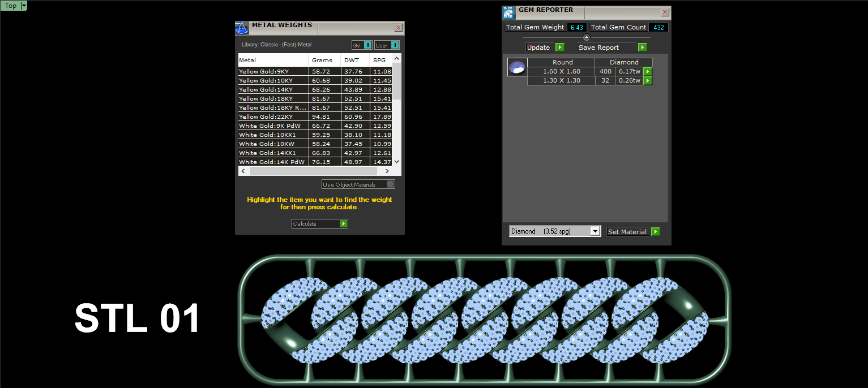Click green arrow beside 1.60 X 1.60 row

point(648,71)
